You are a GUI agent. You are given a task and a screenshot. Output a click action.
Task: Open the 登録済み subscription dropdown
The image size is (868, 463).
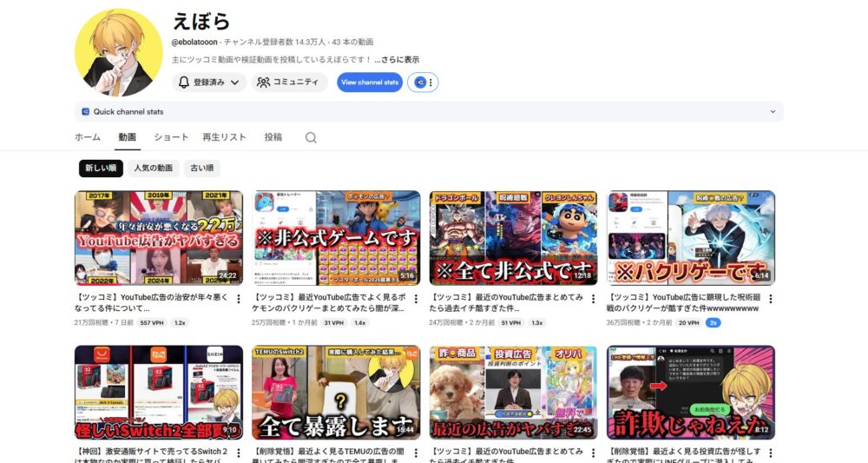pos(209,83)
